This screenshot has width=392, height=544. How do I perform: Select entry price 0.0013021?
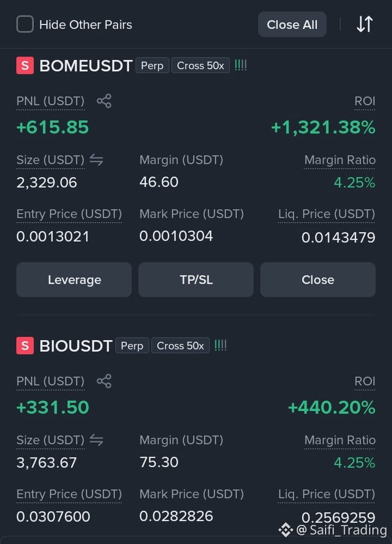point(53,237)
